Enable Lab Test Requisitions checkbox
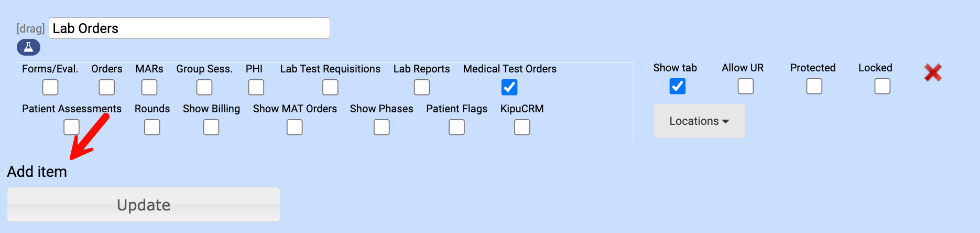The width and height of the screenshot is (980, 233). [330, 87]
